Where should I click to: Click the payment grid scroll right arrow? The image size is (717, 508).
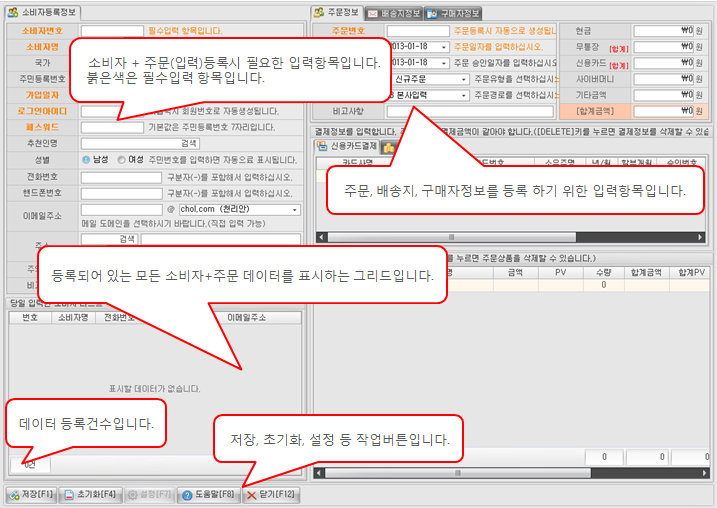(700, 237)
